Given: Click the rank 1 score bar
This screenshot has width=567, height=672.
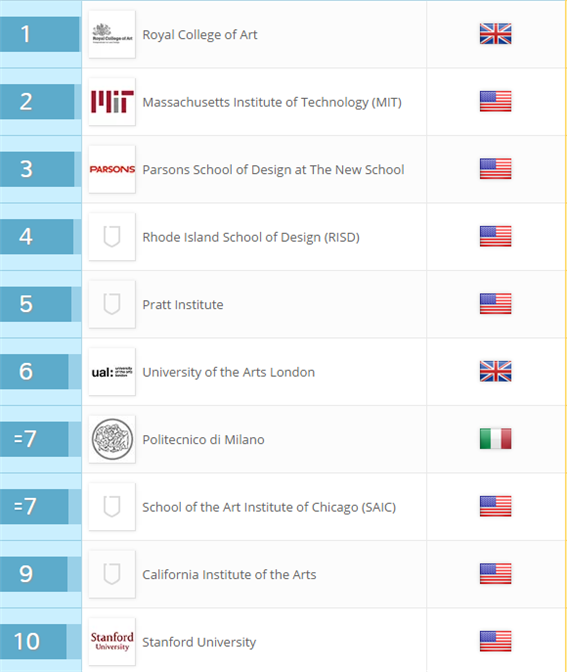Looking at the screenshot, I should coord(39,34).
